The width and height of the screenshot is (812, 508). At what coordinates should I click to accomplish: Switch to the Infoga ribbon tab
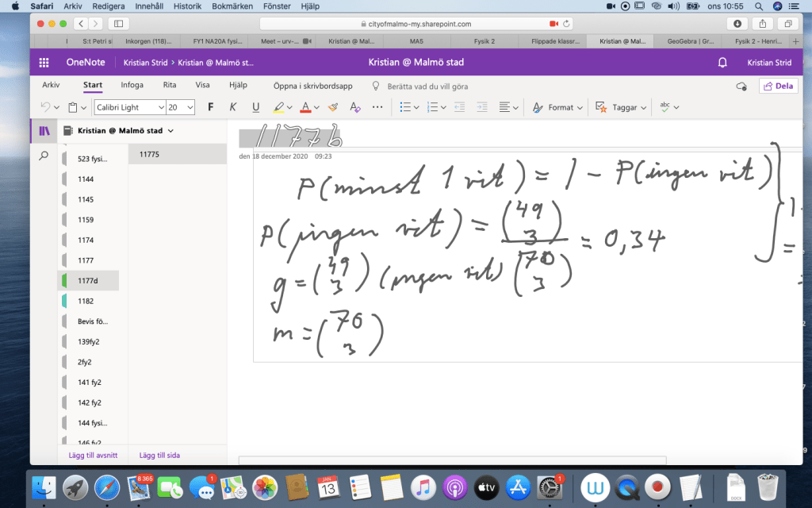[132, 85]
